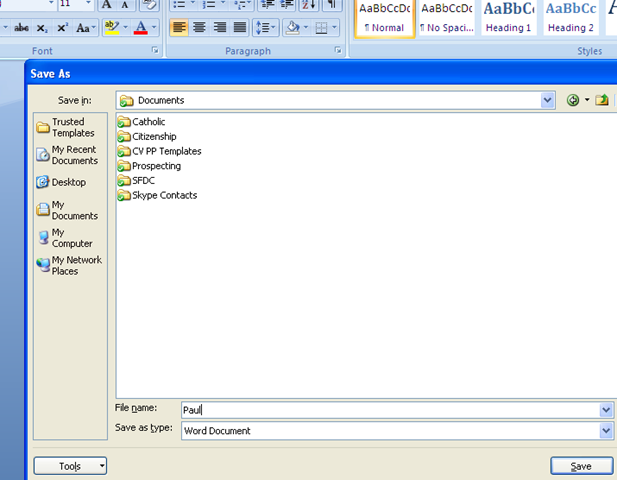
Task: Click the Sort A-Z icon
Action: [309, 5]
